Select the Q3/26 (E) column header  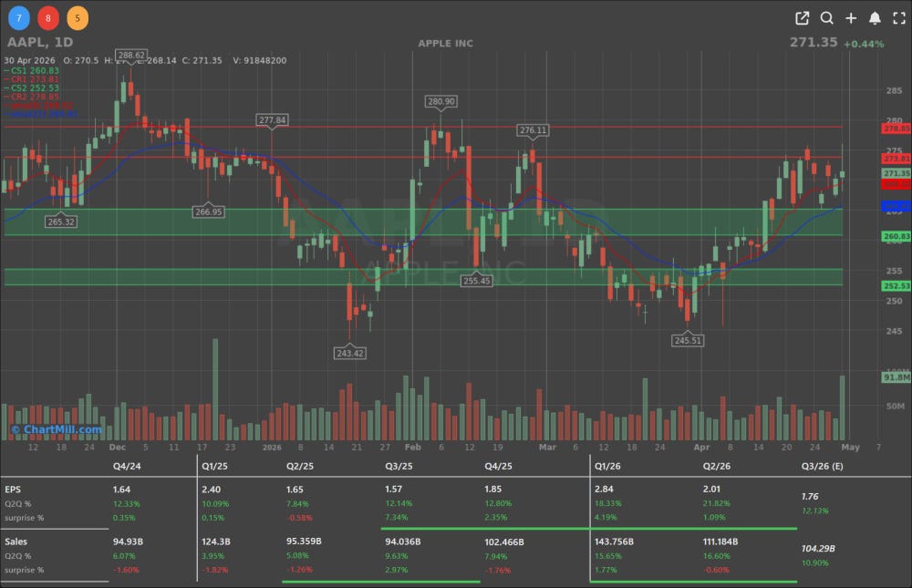822,467
